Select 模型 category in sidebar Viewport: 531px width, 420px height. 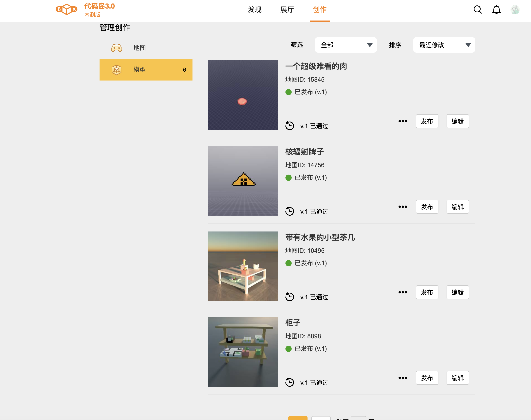(x=146, y=70)
